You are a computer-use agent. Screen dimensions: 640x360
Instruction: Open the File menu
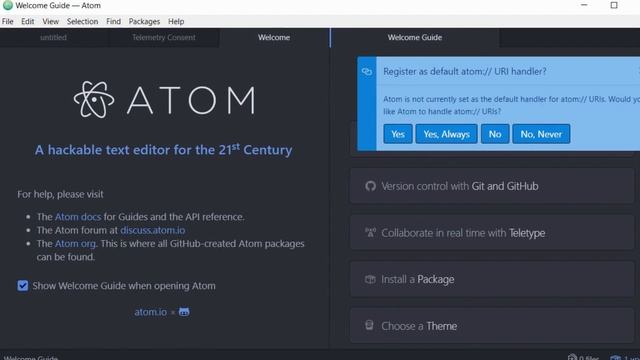[x=7, y=21]
